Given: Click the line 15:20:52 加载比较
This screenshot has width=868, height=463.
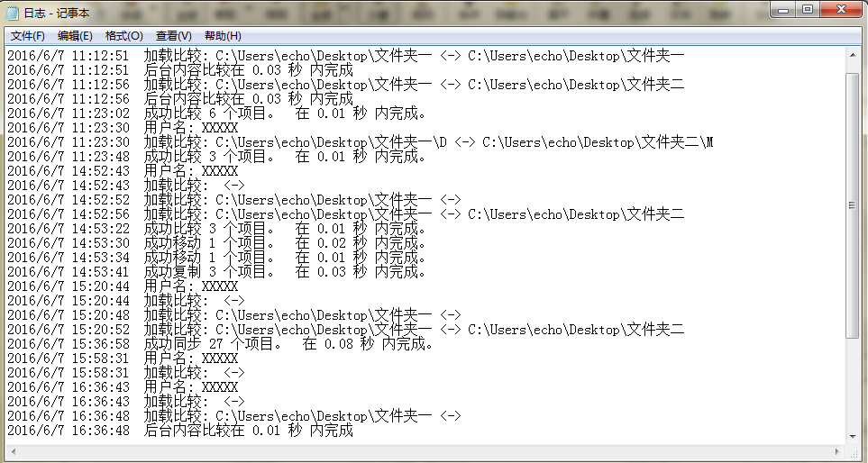Looking at the screenshot, I should (345, 329).
